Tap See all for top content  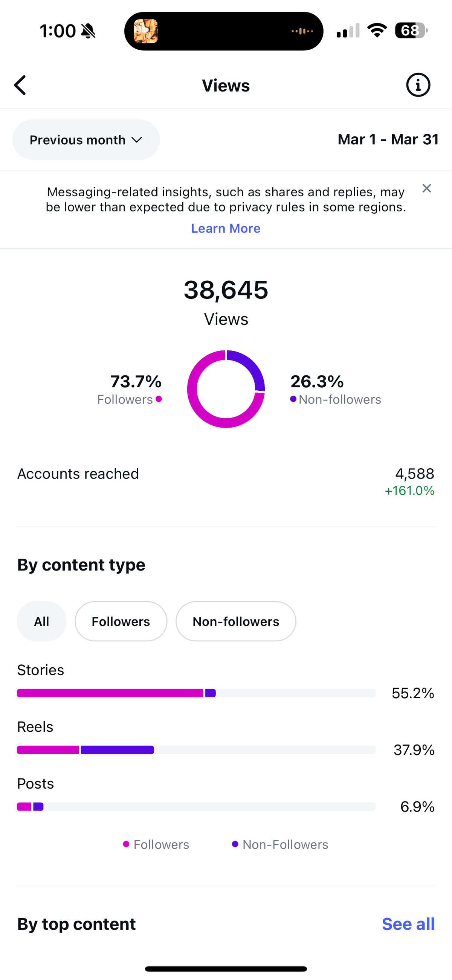pos(408,924)
